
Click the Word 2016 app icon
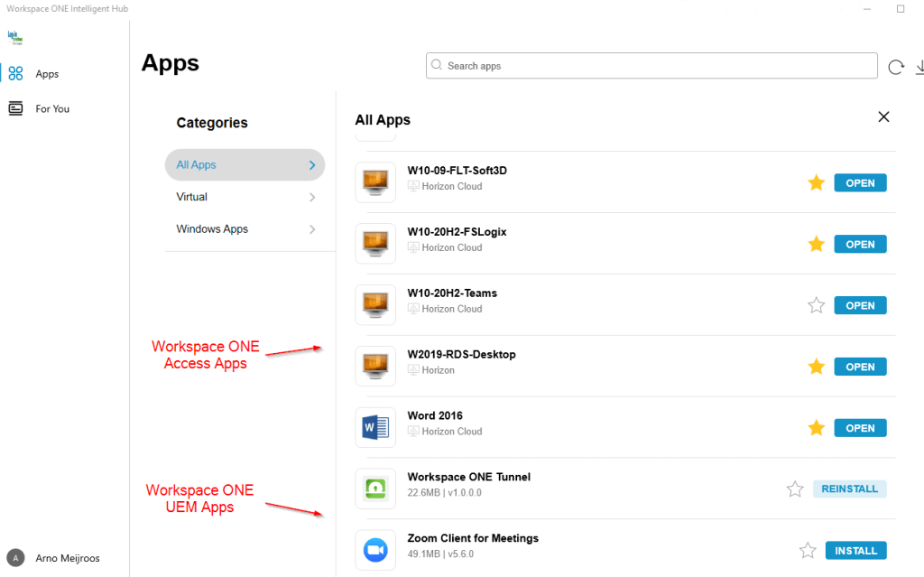click(x=375, y=428)
